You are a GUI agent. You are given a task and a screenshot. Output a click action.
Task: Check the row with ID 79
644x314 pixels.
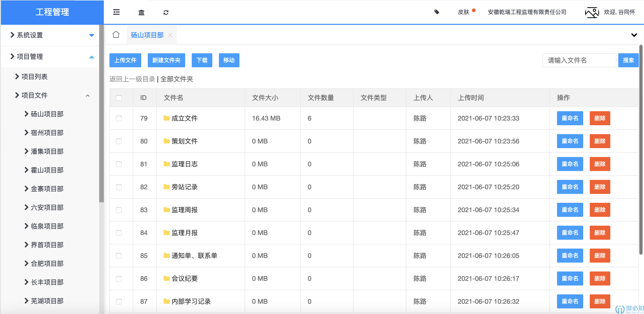[x=119, y=118]
